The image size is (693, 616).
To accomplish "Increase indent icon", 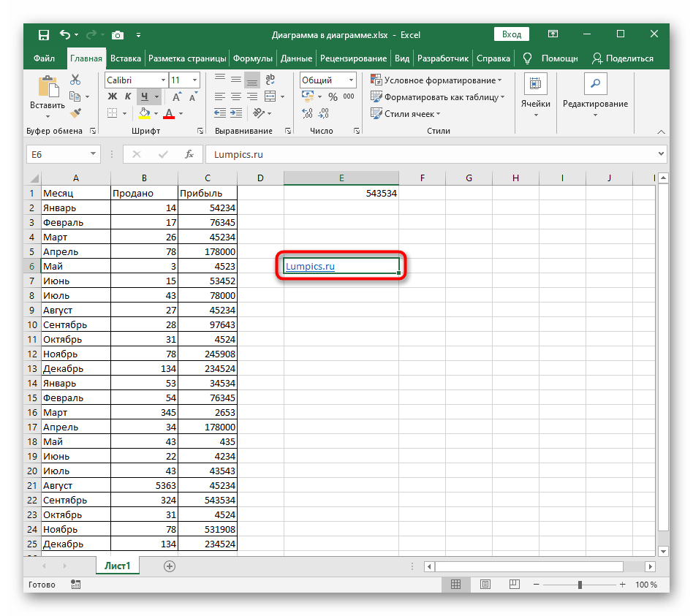I will coord(236,113).
